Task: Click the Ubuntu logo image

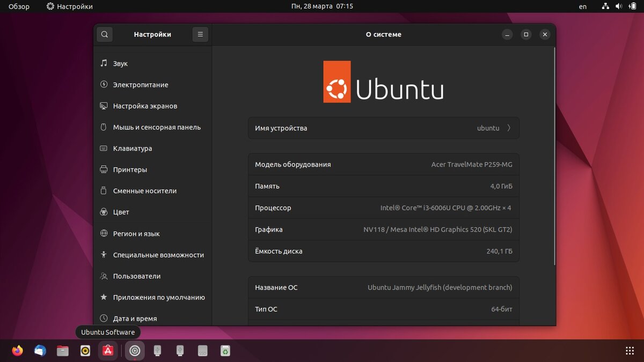Action: (384, 82)
